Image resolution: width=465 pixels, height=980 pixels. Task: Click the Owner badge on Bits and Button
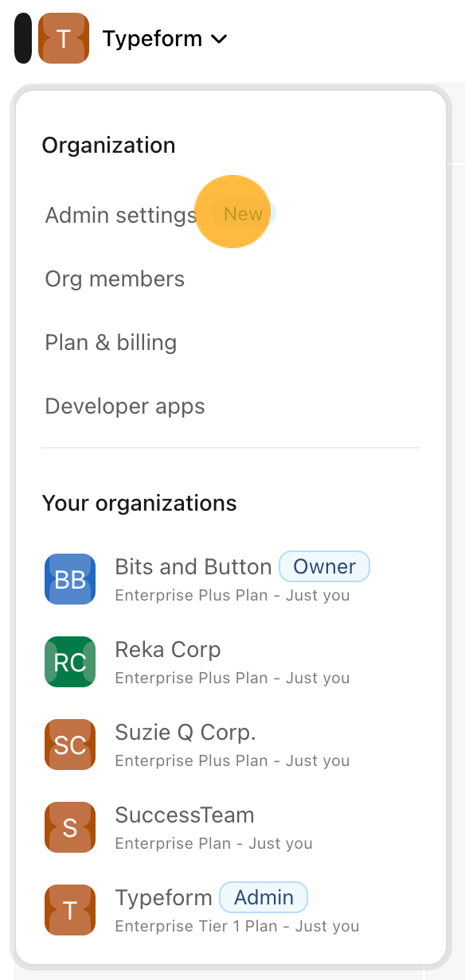click(x=324, y=566)
